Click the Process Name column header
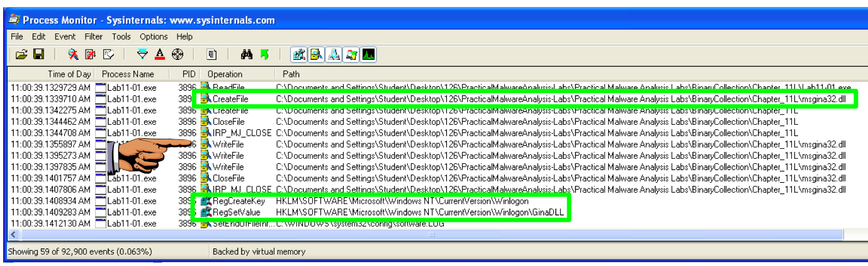 coord(133,74)
